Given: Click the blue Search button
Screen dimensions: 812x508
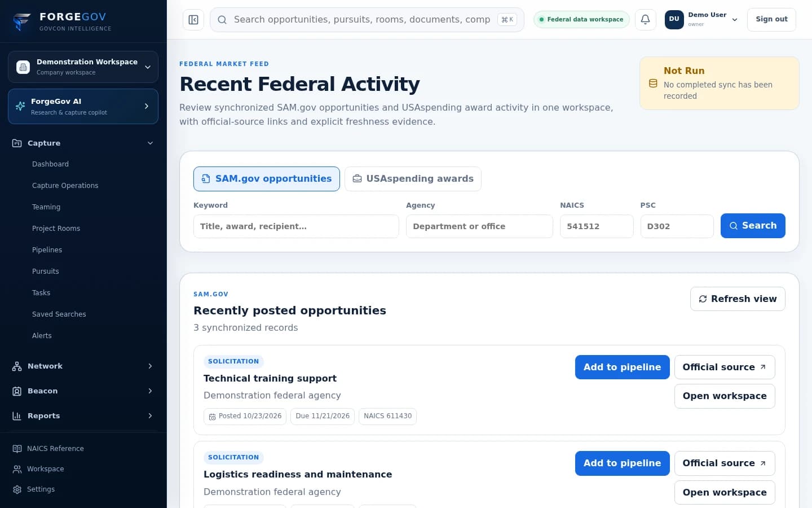Looking at the screenshot, I should (753, 226).
